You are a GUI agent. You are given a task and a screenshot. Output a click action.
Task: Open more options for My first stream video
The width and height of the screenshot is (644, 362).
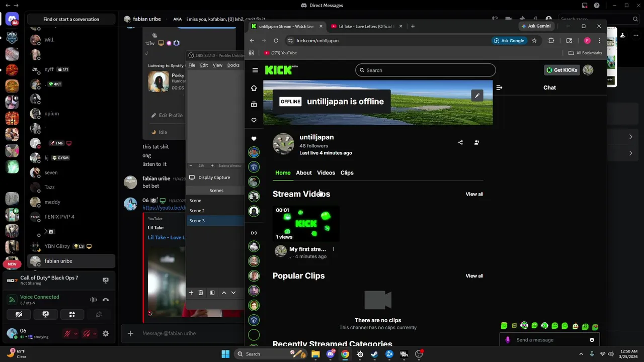coord(333,249)
